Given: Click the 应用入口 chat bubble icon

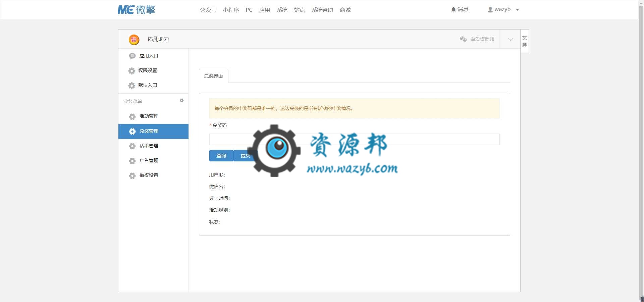Looking at the screenshot, I should pos(132,56).
